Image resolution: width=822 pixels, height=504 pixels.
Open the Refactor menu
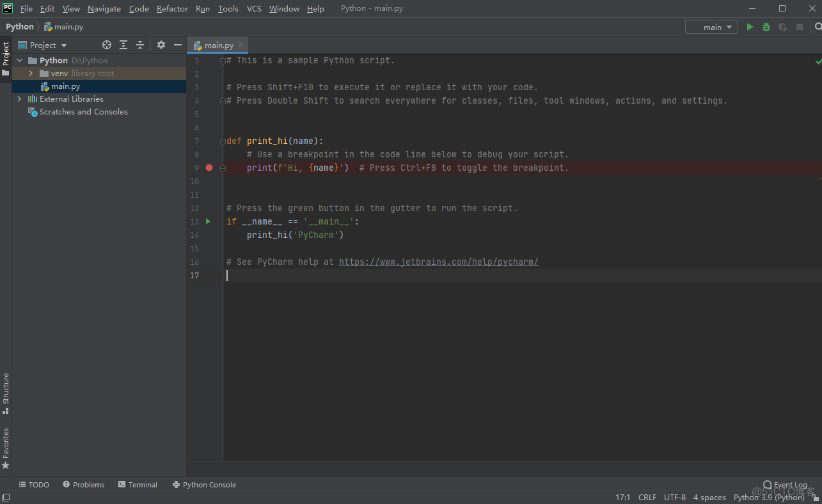click(172, 8)
